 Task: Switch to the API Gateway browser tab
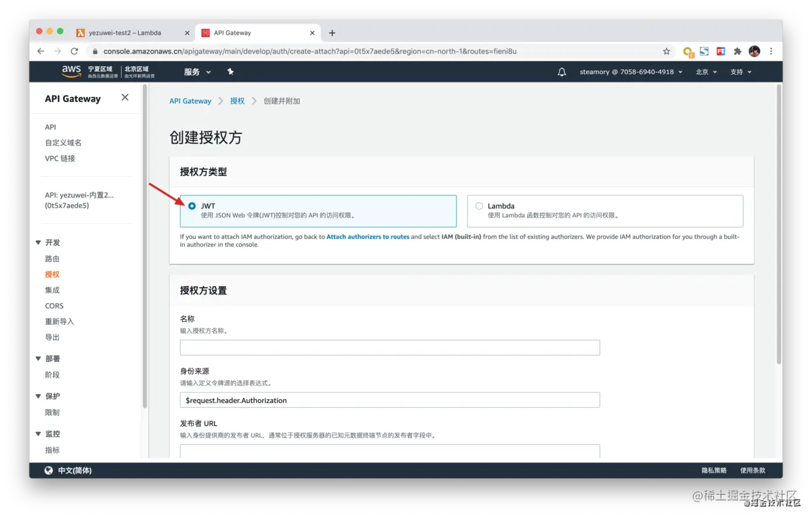(x=257, y=33)
